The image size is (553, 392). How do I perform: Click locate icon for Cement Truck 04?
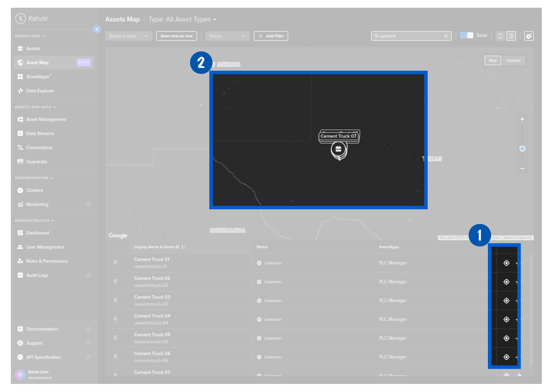(506, 320)
